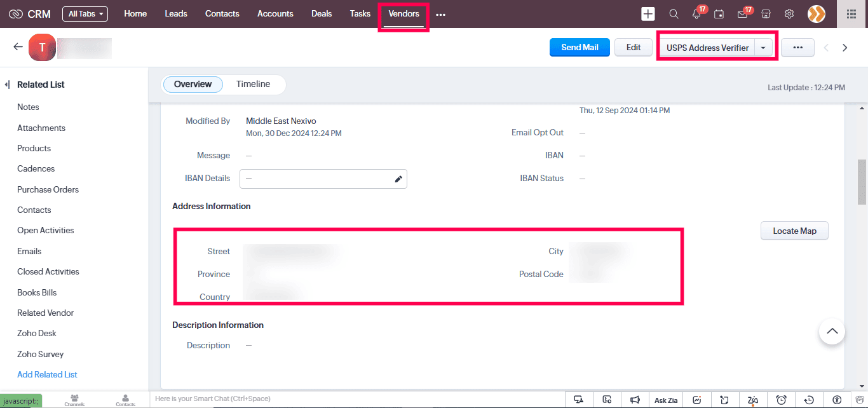Select the Overview view

point(193,85)
